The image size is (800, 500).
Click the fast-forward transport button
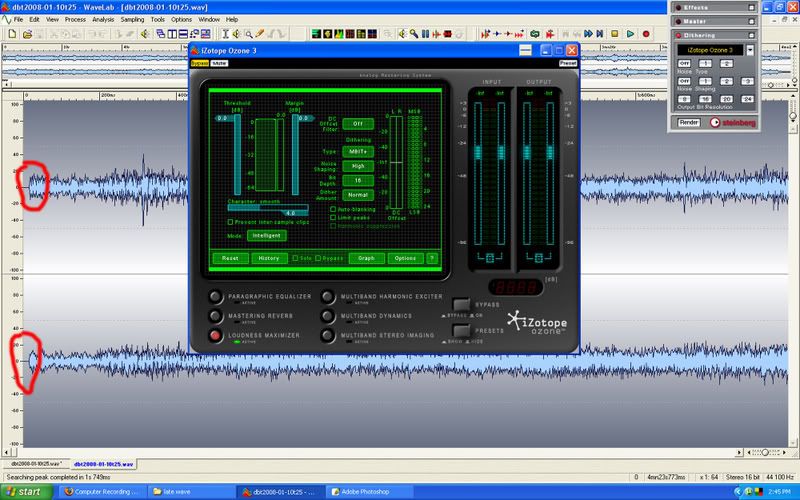(x=588, y=34)
